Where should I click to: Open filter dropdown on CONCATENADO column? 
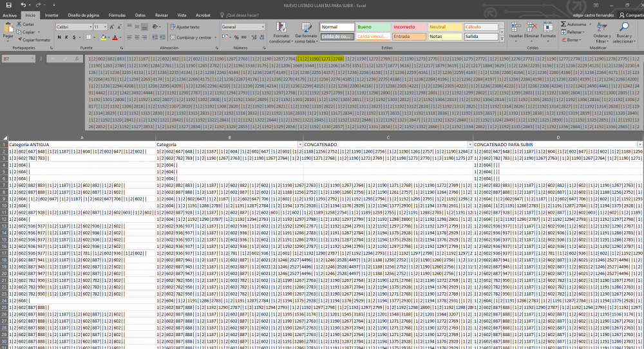pyautogui.click(x=470, y=144)
